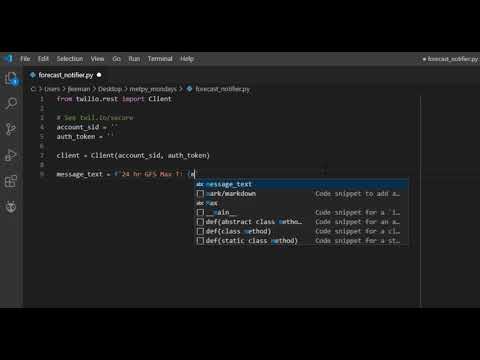The image size is (480, 360).
Task: Click the Python file icon in breadcrumb
Action: 189,89
